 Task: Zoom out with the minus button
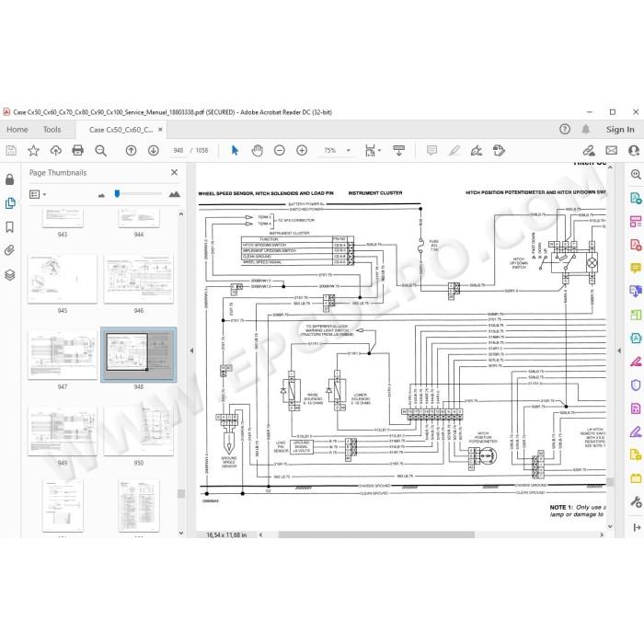tap(280, 150)
